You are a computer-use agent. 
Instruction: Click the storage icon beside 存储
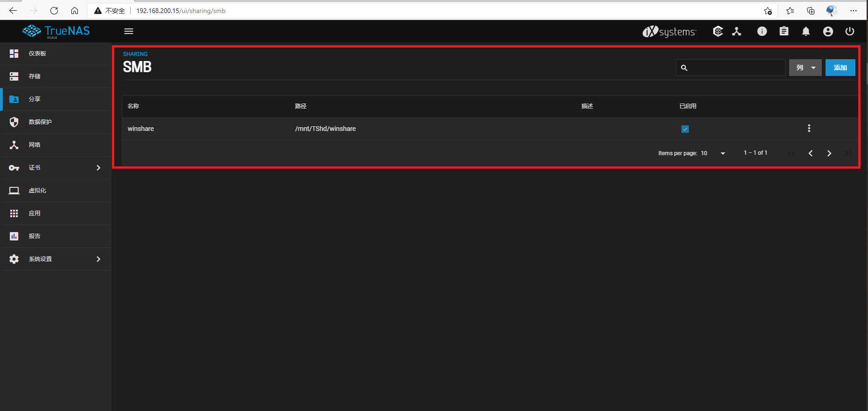[14, 76]
